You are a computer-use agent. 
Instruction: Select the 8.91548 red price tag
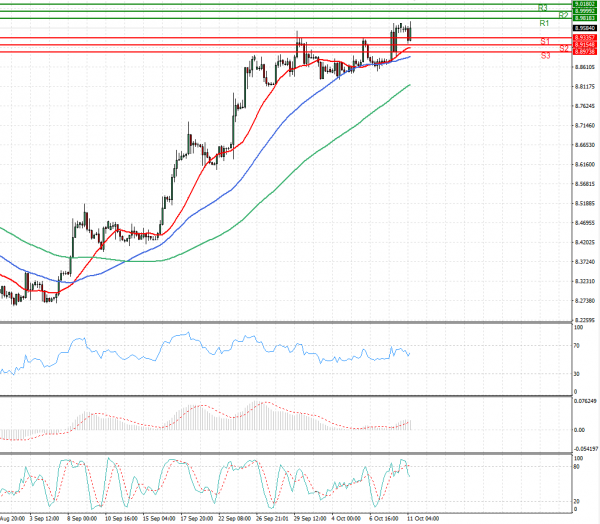[x=584, y=45]
